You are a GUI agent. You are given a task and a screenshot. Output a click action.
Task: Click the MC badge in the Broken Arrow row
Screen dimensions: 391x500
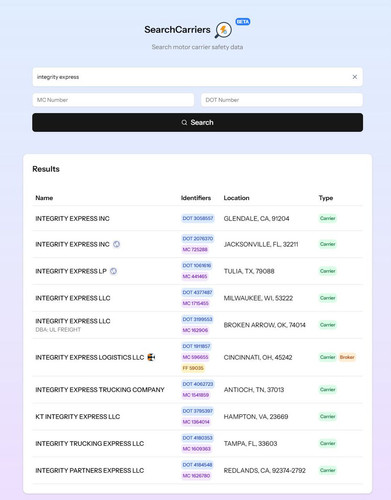195,331
